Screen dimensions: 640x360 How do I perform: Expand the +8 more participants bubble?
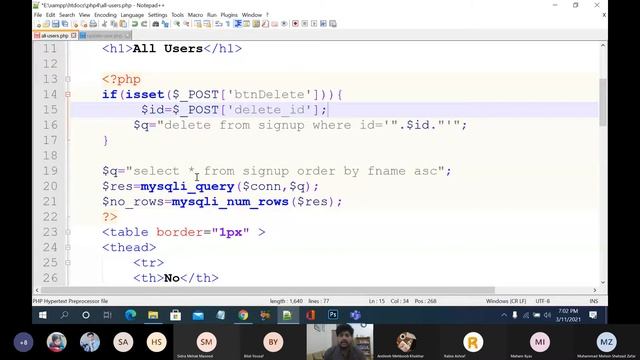(x=24, y=342)
